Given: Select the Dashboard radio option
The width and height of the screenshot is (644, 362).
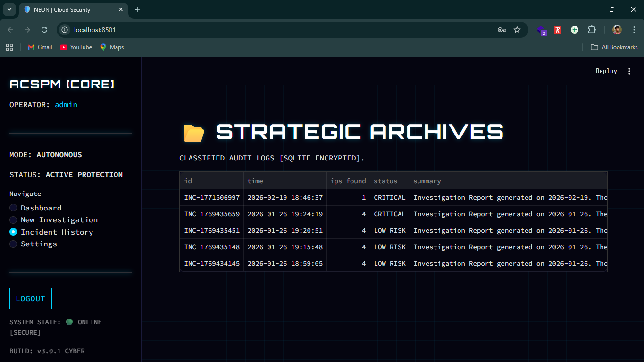Looking at the screenshot, I should point(13,208).
